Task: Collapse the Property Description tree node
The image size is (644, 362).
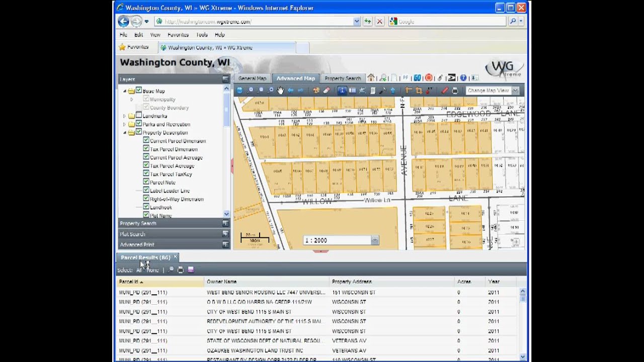Action: [124, 133]
